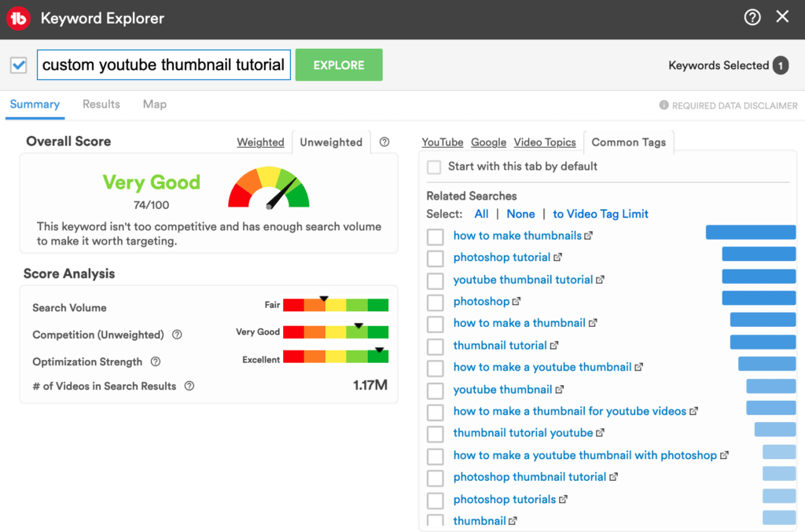Uncheck the checkbox beside the keyword field

pos(19,65)
